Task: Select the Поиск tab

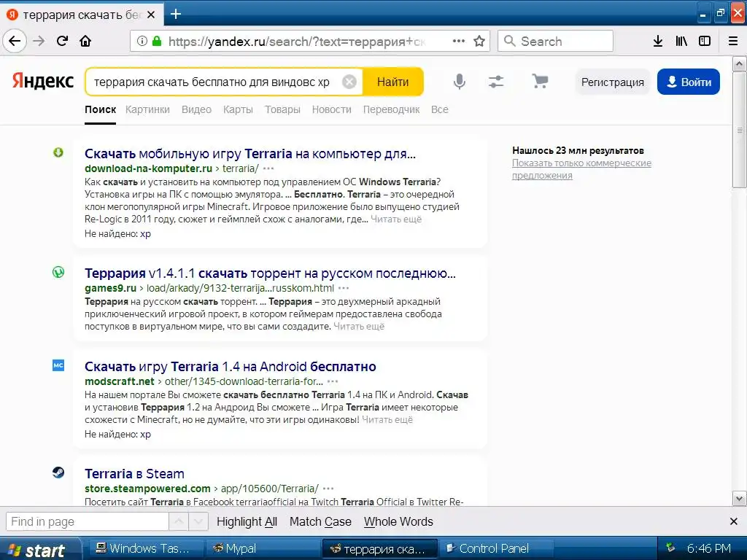Action: pyautogui.click(x=100, y=109)
